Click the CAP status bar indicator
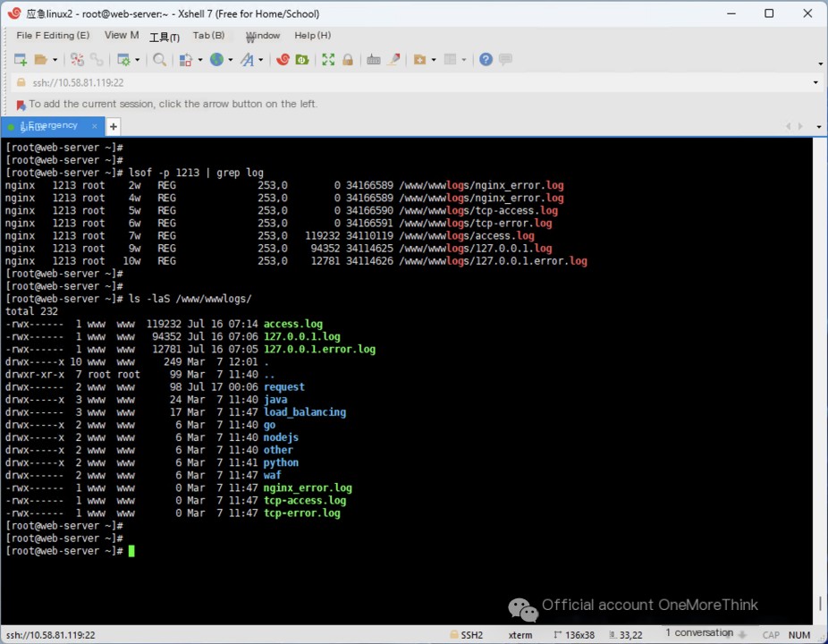 click(771, 635)
